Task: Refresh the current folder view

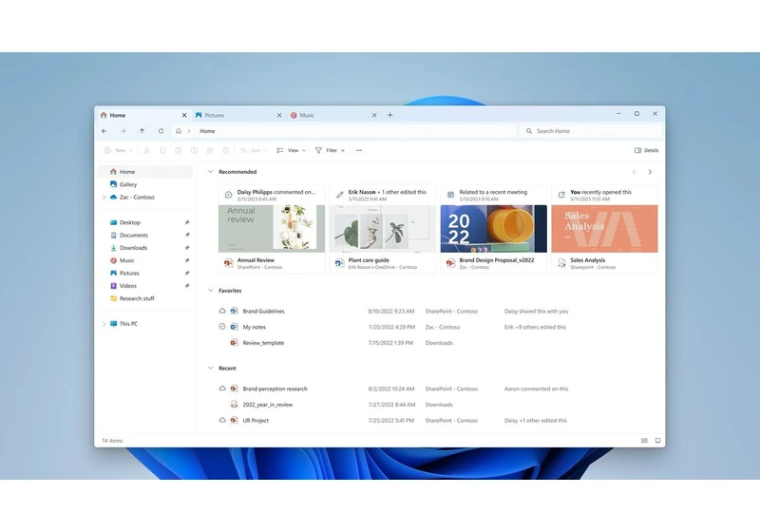Action: (161, 131)
